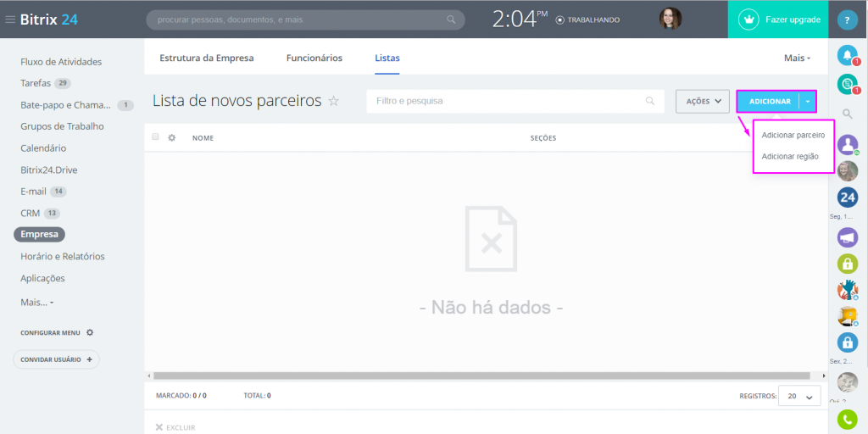Open the green padlock chat icon

pyautogui.click(x=848, y=264)
